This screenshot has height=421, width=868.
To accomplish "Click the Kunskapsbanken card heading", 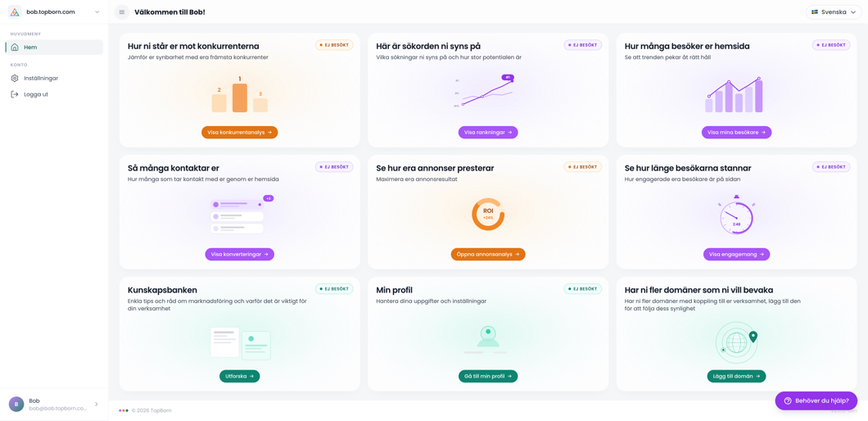I will (x=162, y=290).
